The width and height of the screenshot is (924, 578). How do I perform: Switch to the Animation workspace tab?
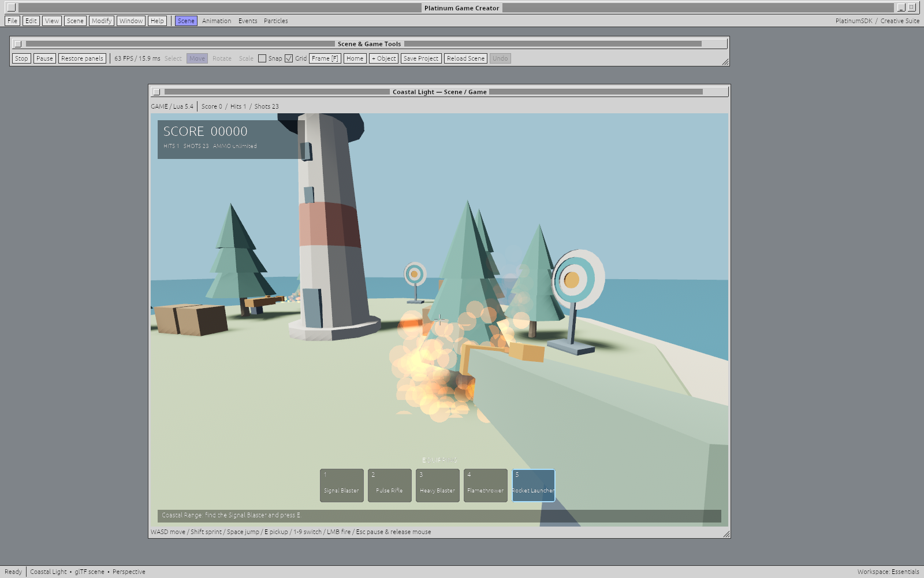coord(217,21)
